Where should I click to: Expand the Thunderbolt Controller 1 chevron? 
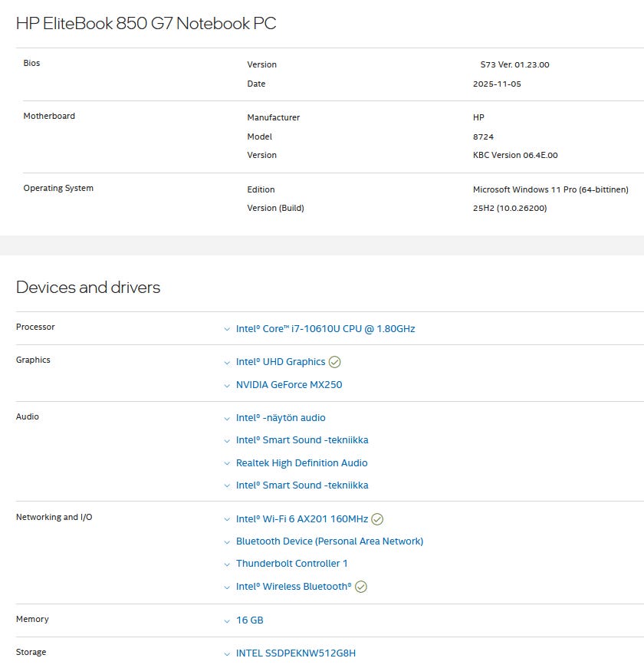(227, 564)
